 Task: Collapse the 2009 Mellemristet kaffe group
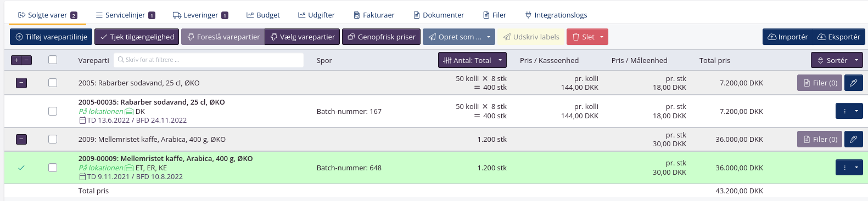(21, 139)
